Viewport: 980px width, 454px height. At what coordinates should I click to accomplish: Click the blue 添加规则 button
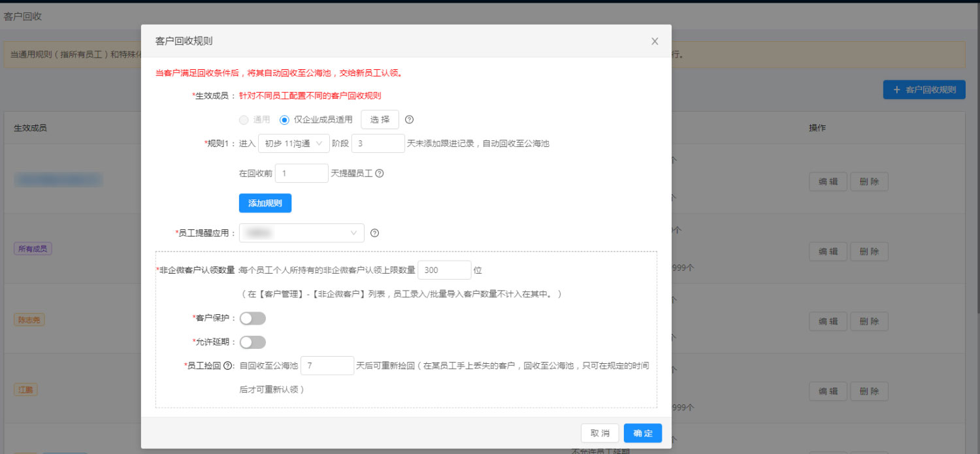click(265, 203)
